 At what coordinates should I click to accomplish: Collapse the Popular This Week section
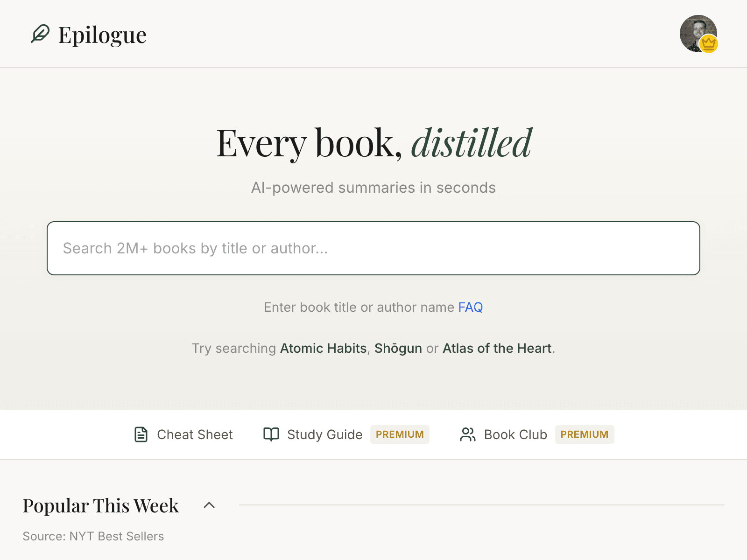coord(209,505)
